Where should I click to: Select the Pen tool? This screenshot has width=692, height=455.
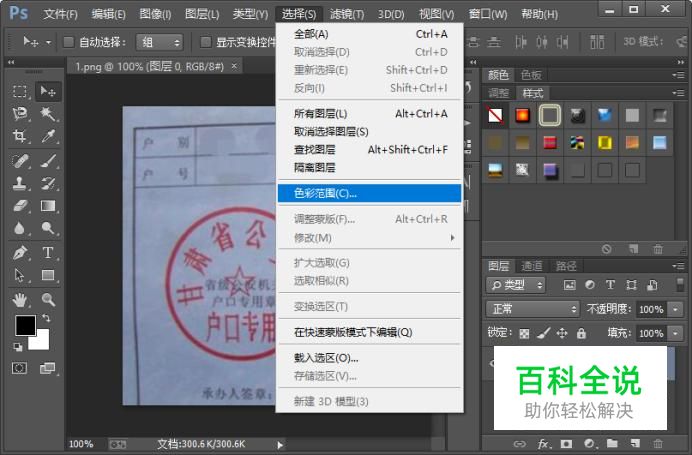click(19, 253)
